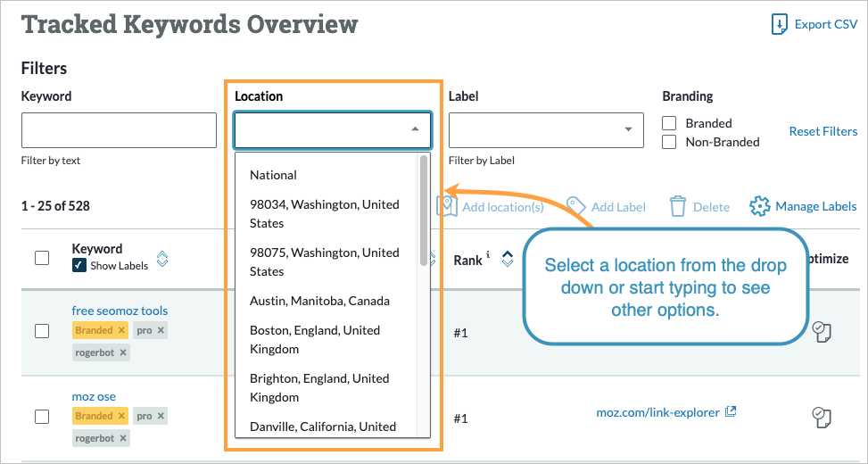The width and height of the screenshot is (868, 464).
Task: Click optimize icon for free seomoz tools
Action: (x=822, y=332)
